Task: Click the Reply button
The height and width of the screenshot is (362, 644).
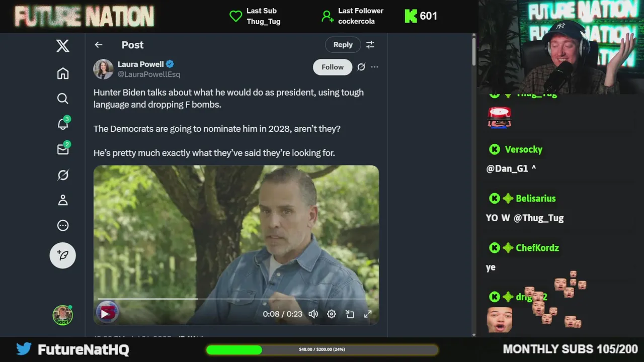Action: click(x=343, y=45)
